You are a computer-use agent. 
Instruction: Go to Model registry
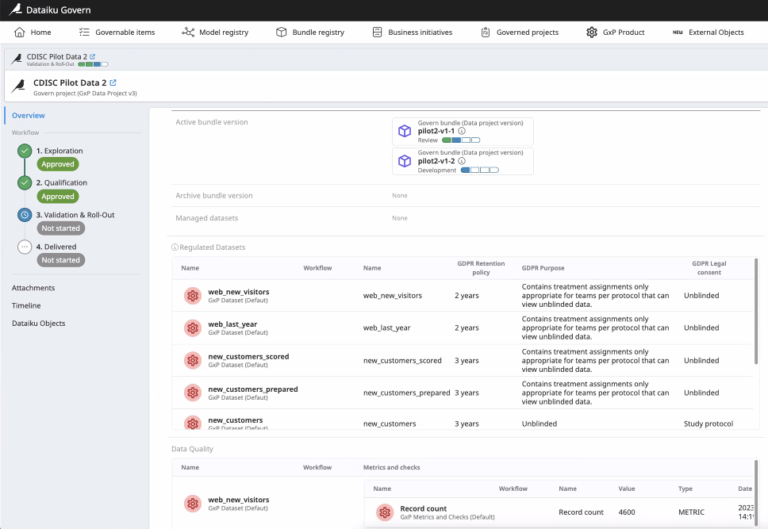(x=215, y=32)
